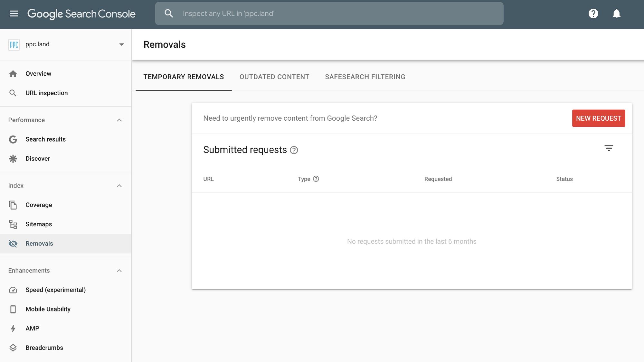Screen dimensions: 644x362
Task: Collapse the Performance section
Action: (119, 120)
